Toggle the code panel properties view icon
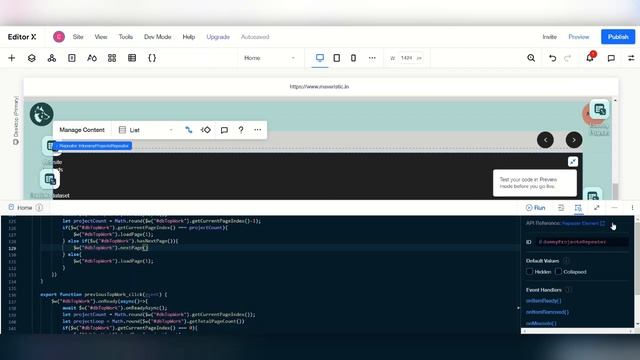The image size is (640, 360). (x=578, y=208)
